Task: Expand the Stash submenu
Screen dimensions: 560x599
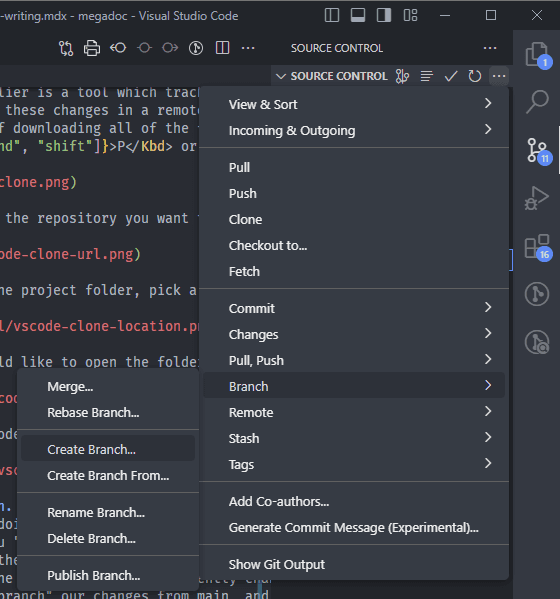Action: (354, 438)
